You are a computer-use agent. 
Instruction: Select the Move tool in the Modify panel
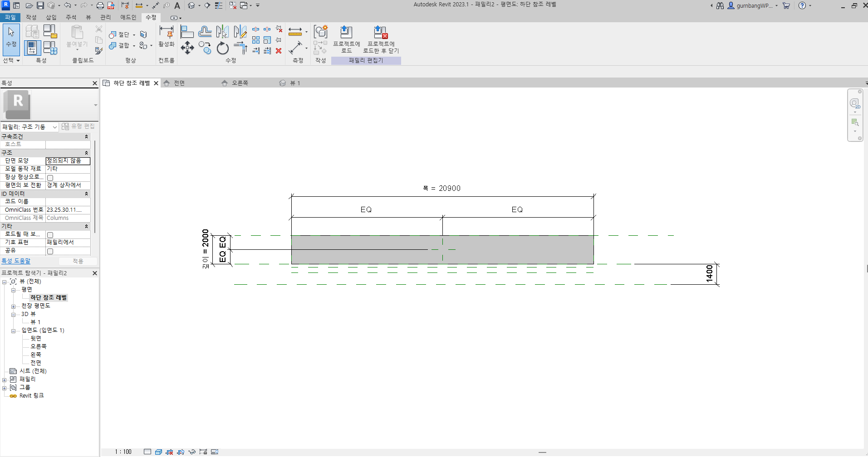pyautogui.click(x=187, y=48)
